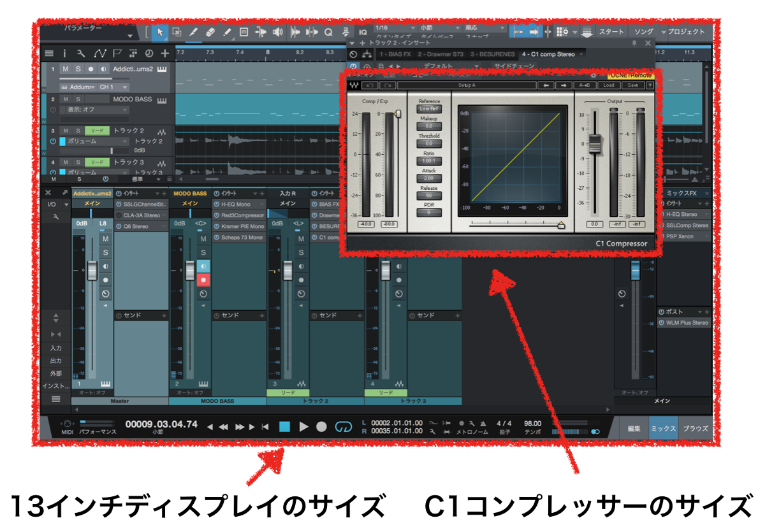
Task: Open C1 Compressor help question mark
Action: point(650,85)
